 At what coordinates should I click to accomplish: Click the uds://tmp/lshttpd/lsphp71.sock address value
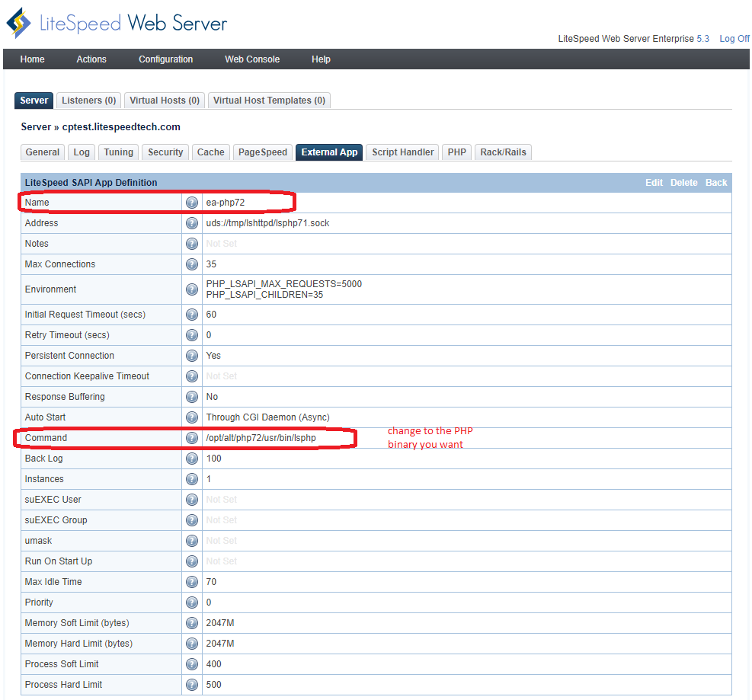tap(267, 223)
